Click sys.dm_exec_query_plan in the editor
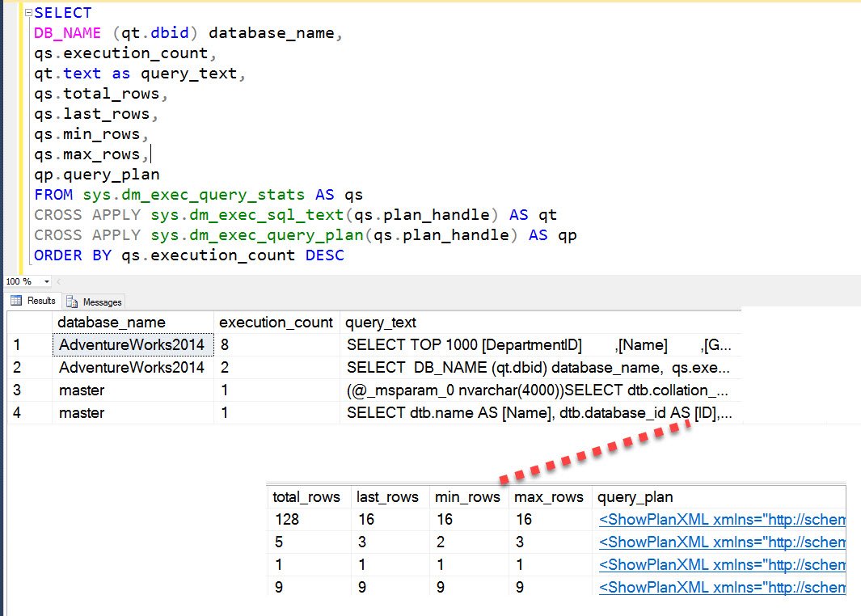The image size is (861, 616). pyautogui.click(x=257, y=235)
